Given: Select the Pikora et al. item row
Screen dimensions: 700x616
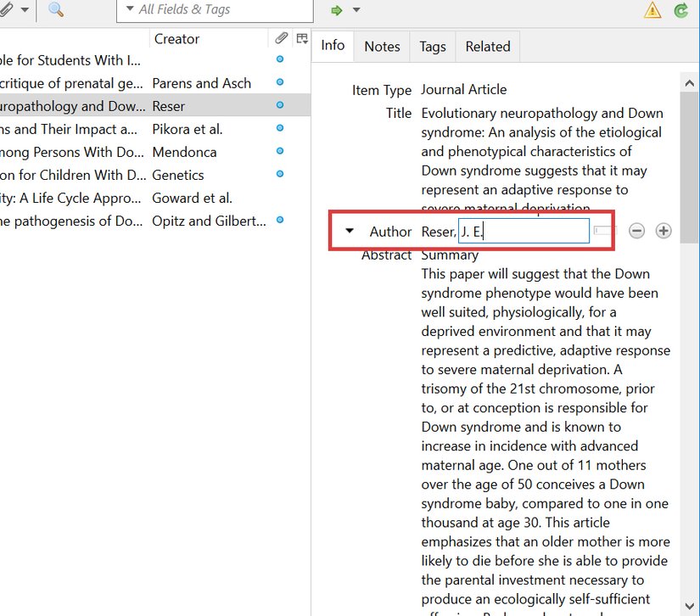Looking at the screenshot, I should coord(187,129).
